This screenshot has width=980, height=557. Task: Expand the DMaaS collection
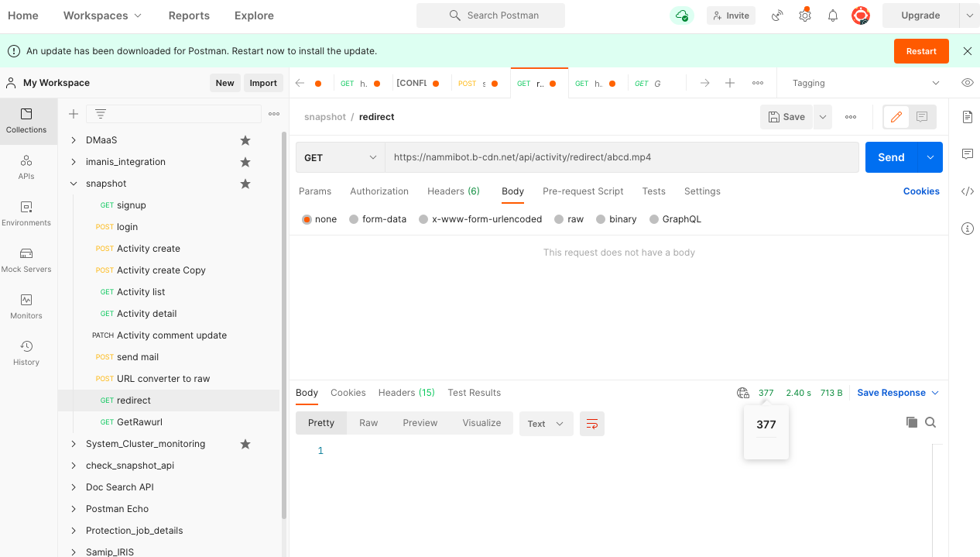click(x=74, y=140)
